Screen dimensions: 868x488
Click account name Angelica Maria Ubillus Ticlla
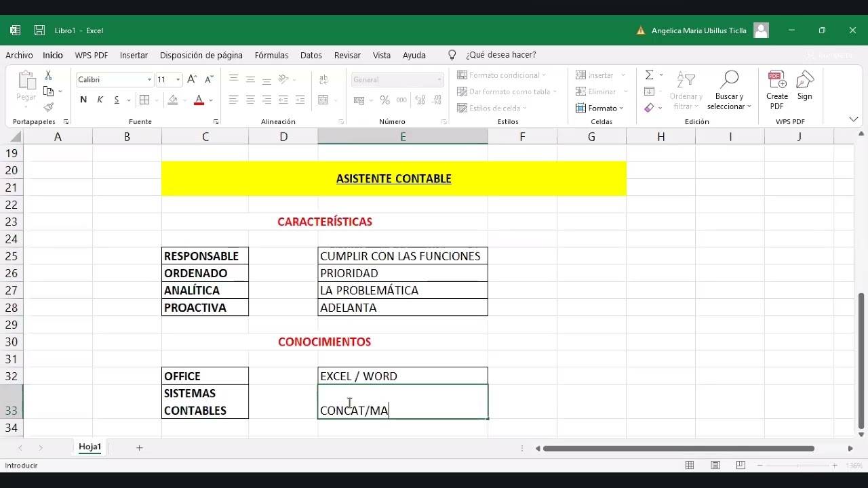tap(698, 30)
